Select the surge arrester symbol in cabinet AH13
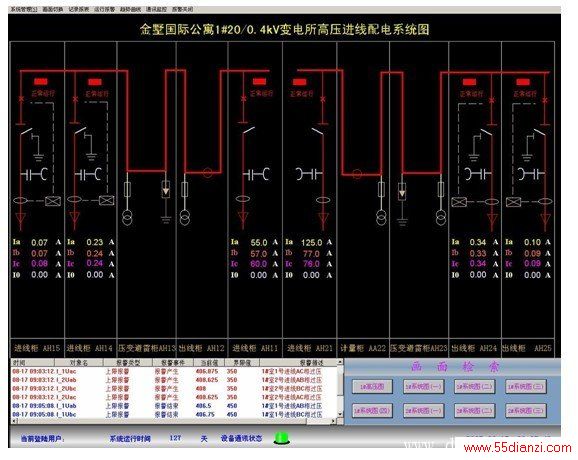The height and width of the screenshot is (460, 578). (x=166, y=189)
